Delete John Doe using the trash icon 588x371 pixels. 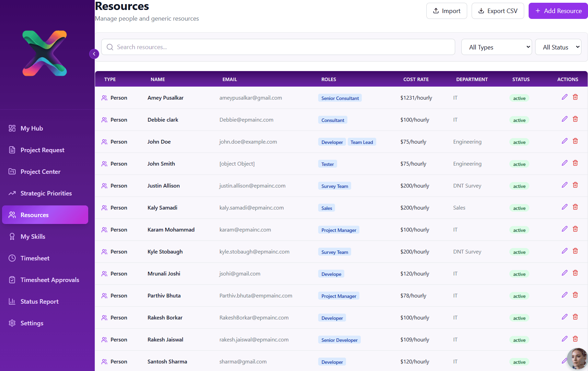point(575,141)
